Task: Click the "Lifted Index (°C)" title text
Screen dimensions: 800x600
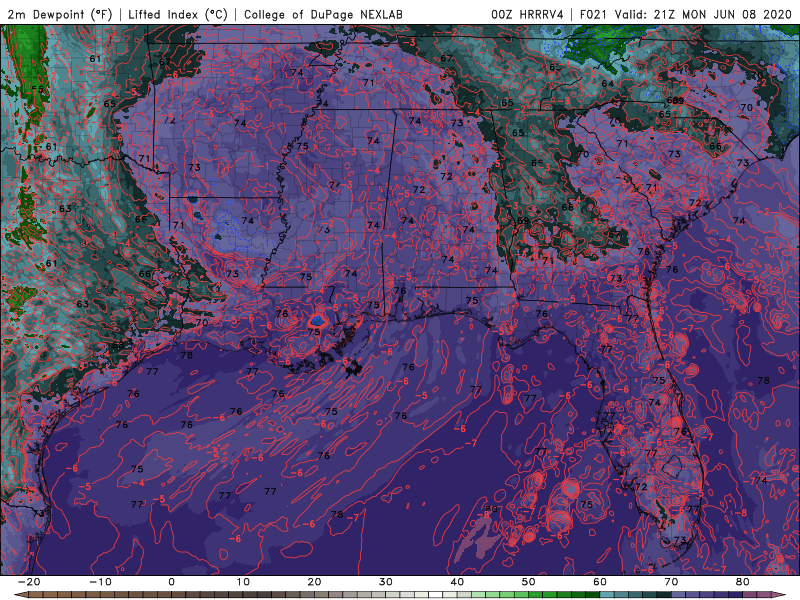Action: [178, 14]
